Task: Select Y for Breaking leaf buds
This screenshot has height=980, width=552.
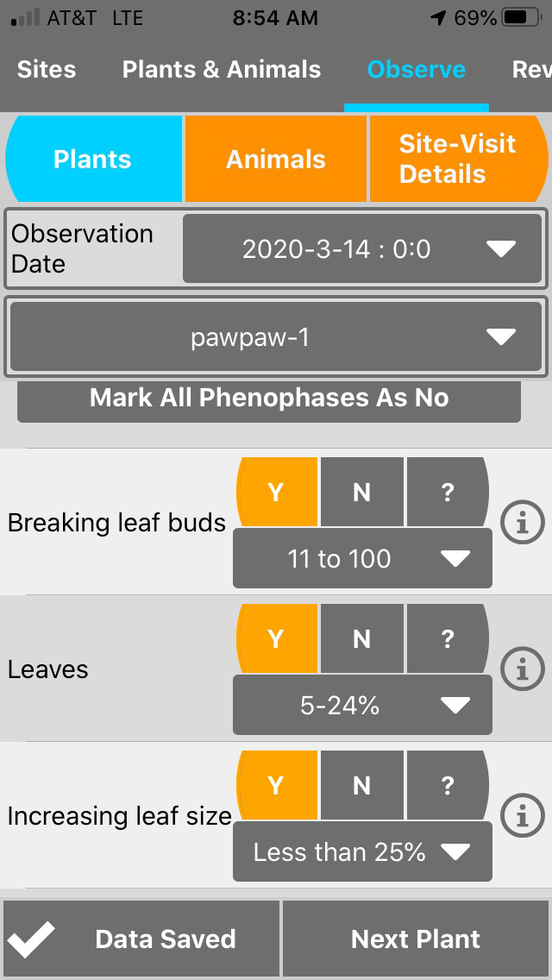Action: click(276, 492)
